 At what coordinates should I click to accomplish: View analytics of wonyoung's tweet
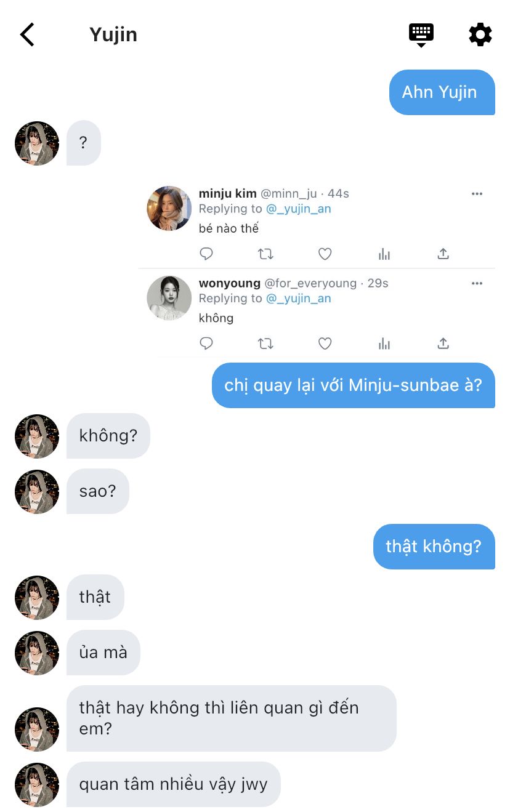click(x=384, y=344)
